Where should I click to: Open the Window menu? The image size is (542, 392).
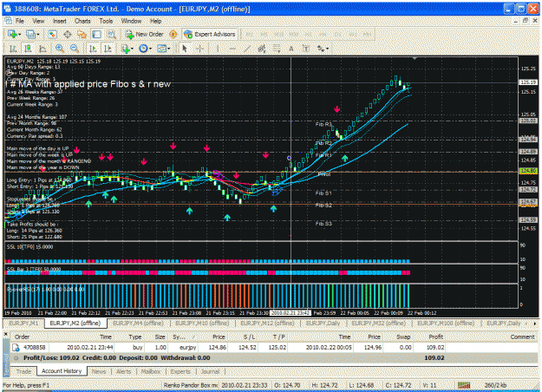(131, 21)
